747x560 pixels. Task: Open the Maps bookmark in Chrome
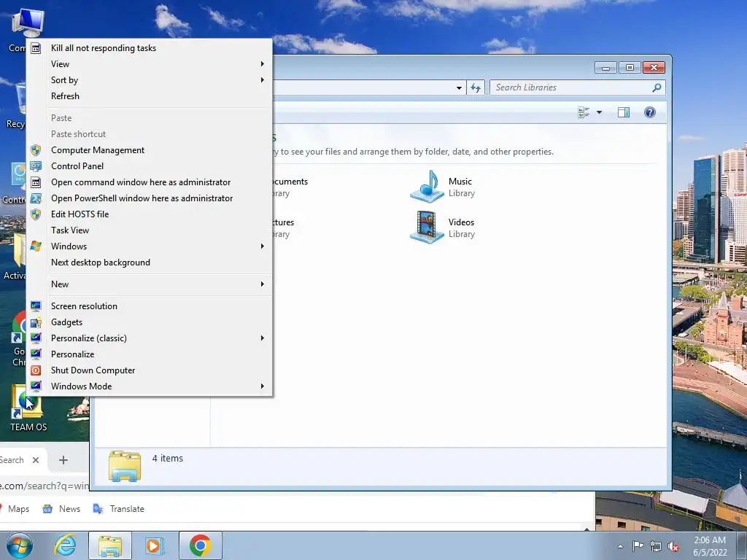15,509
